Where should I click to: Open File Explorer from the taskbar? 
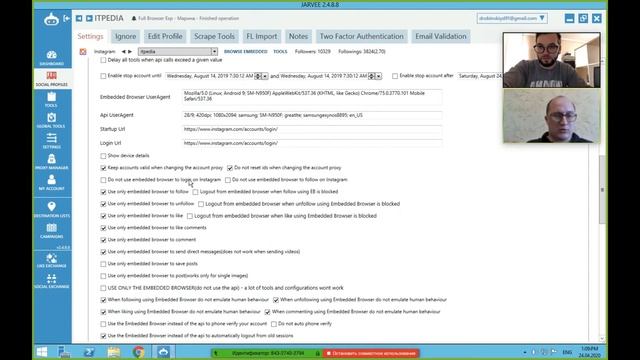[114, 352]
